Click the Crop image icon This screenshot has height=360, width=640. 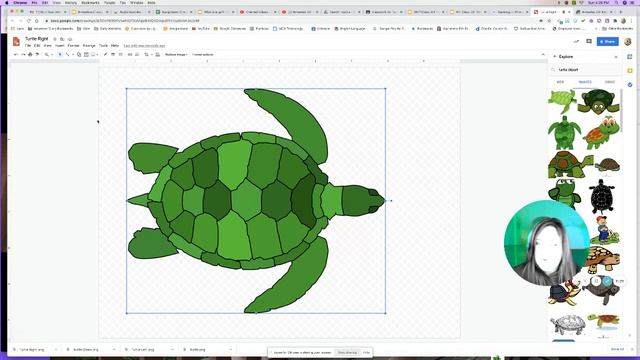146,54
